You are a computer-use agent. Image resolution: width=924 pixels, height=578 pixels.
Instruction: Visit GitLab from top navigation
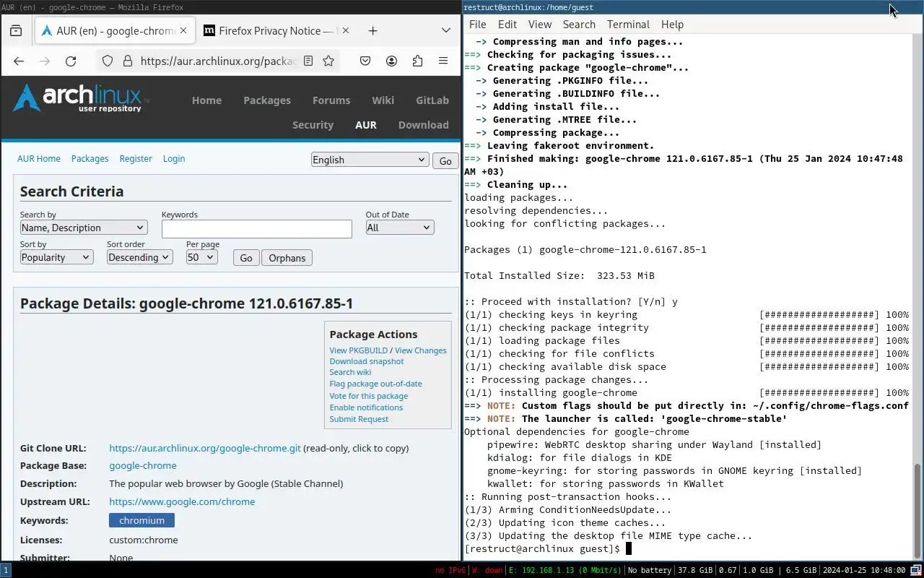[x=432, y=100]
